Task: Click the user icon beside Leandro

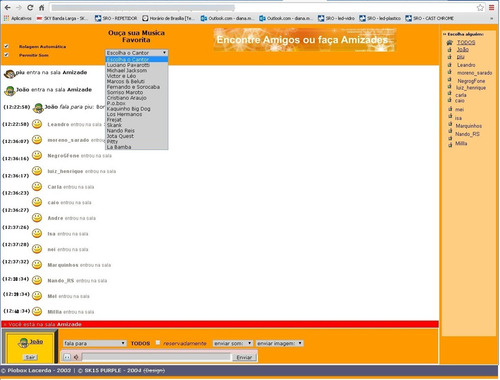Action: 450,65
